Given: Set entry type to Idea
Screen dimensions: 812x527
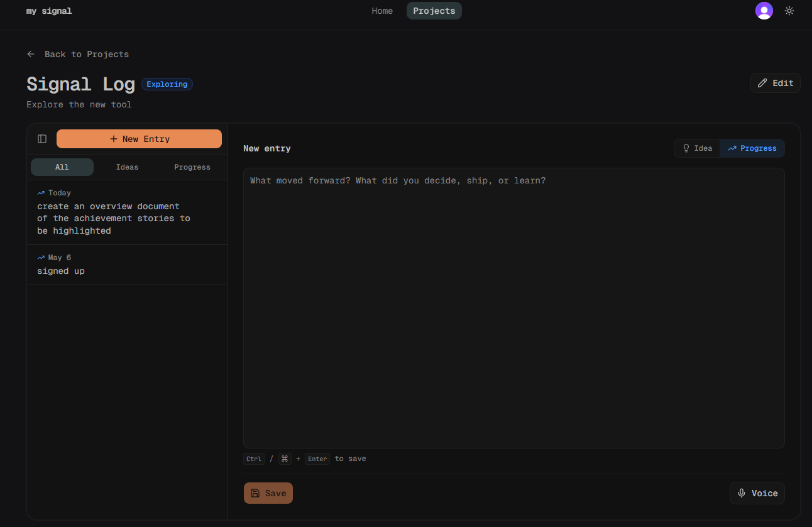Looking at the screenshot, I should click(x=697, y=148).
